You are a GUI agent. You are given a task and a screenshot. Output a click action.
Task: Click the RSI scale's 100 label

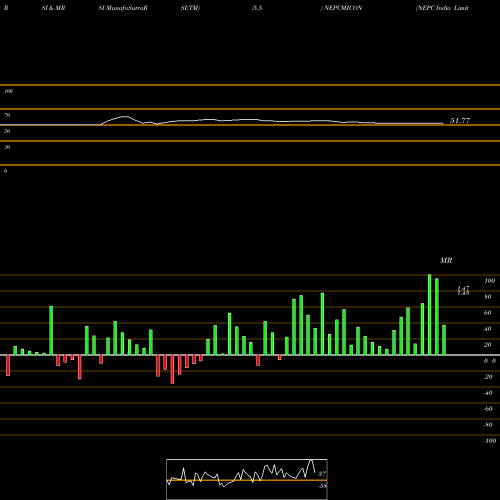(8, 91)
